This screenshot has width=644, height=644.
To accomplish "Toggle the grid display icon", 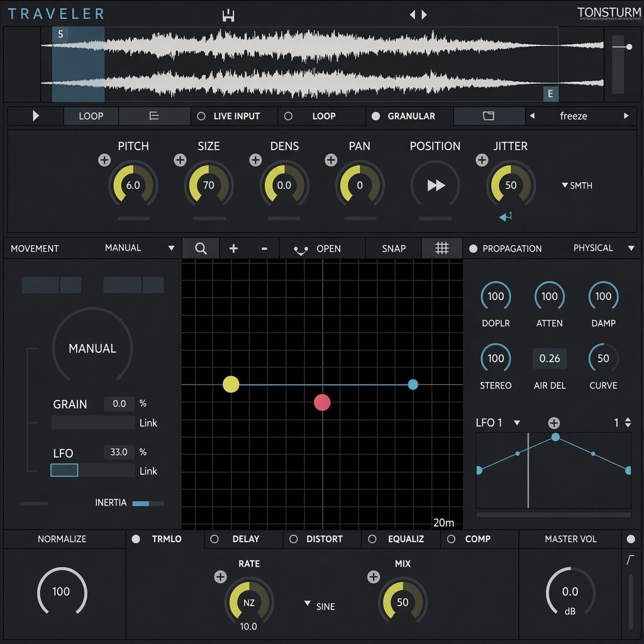I will (442, 248).
